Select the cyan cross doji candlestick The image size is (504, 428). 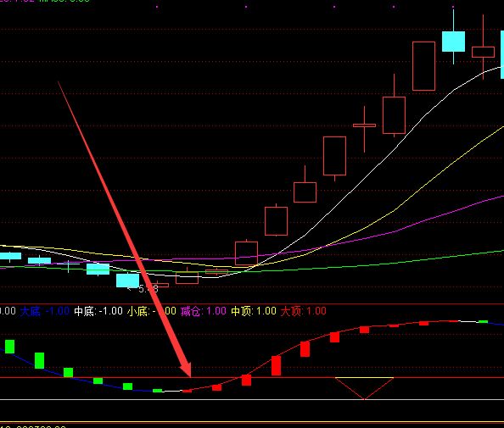point(68,265)
